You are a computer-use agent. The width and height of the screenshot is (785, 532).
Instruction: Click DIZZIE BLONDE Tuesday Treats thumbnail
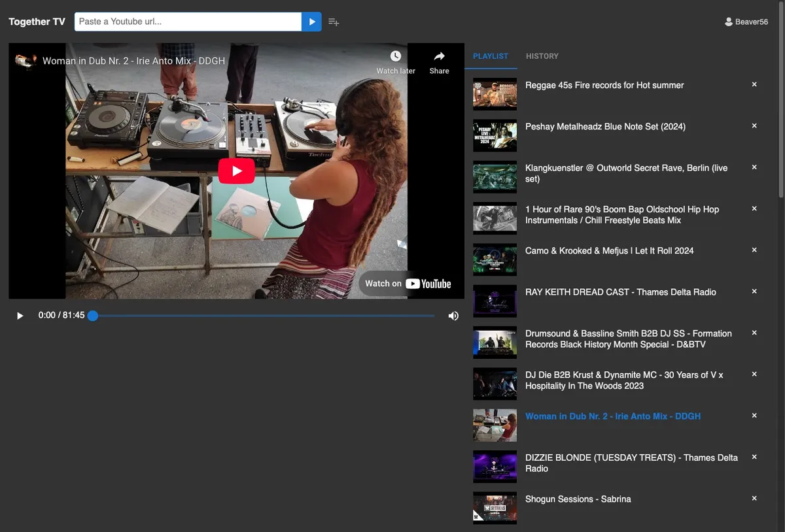(495, 467)
